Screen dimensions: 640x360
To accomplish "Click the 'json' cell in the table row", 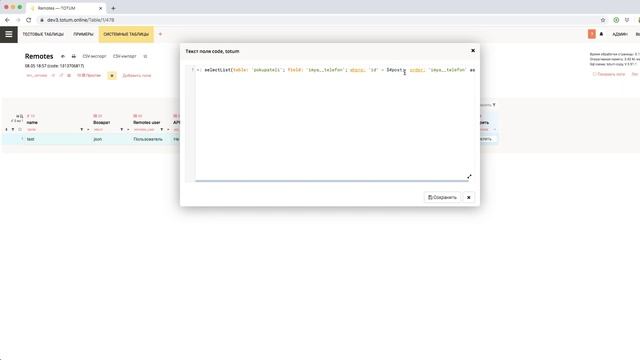I will (x=98, y=139).
